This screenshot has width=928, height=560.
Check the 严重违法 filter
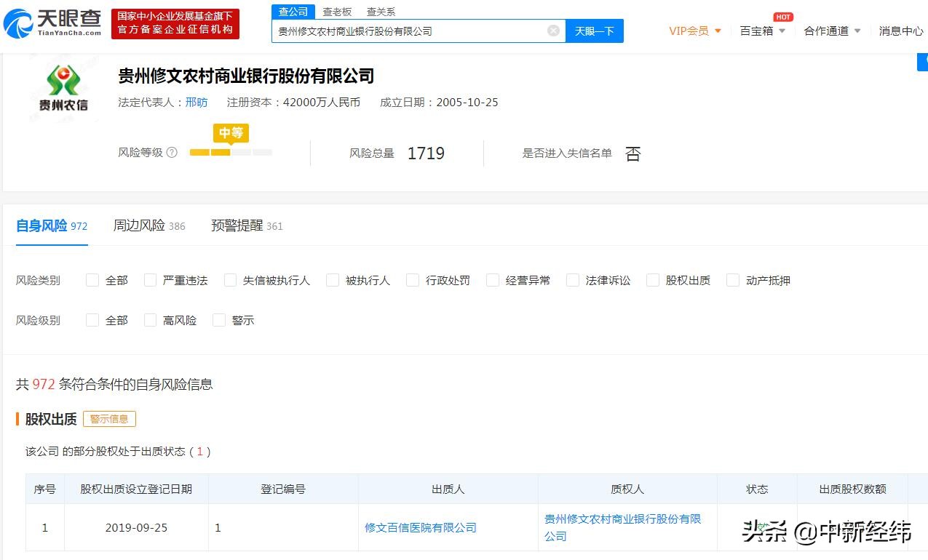pos(151,280)
